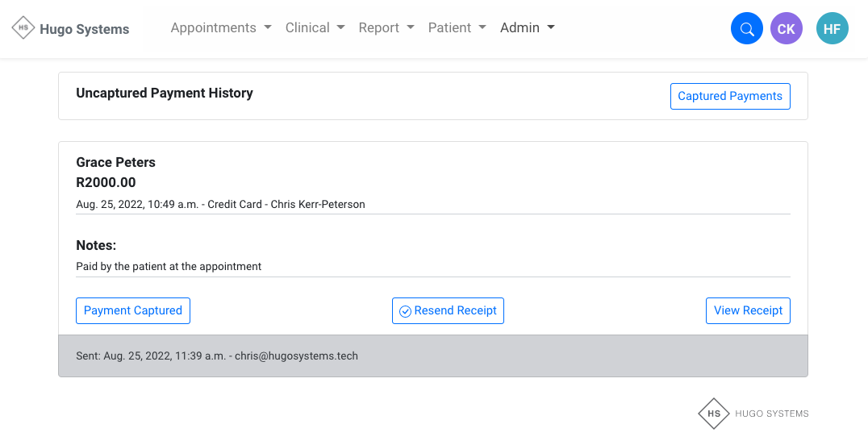
Task: Expand the Report dropdown
Action: coord(386,28)
